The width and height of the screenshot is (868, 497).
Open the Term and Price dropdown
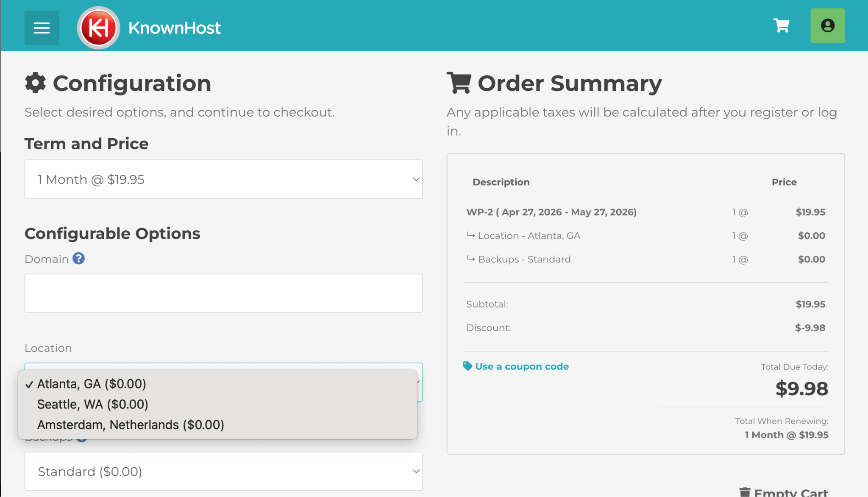click(223, 179)
